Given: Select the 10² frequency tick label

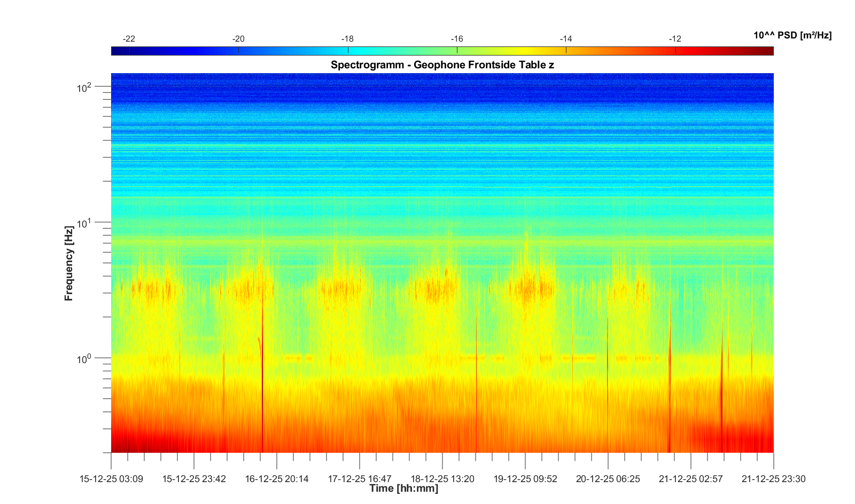Looking at the screenshot, I should coord(84,87).
